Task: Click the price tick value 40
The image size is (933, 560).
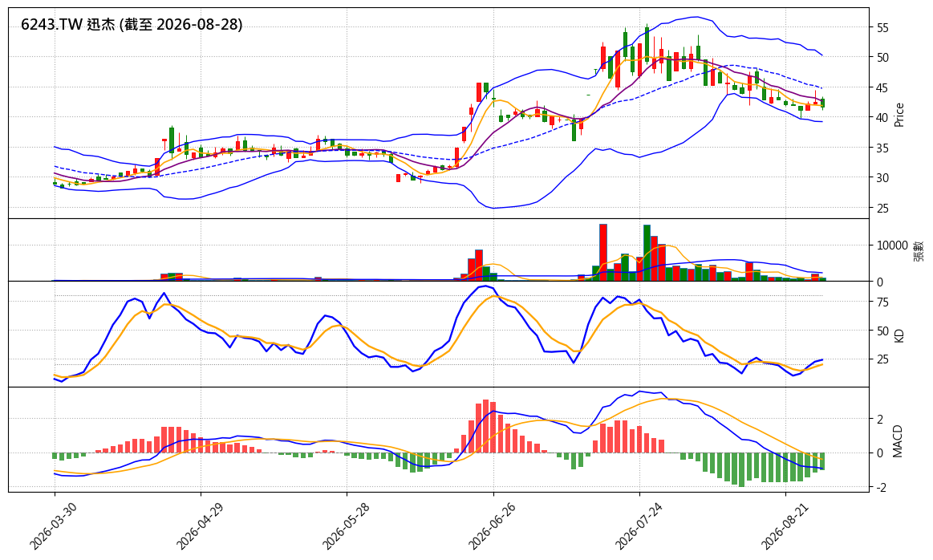Action: tap(882, 118)
